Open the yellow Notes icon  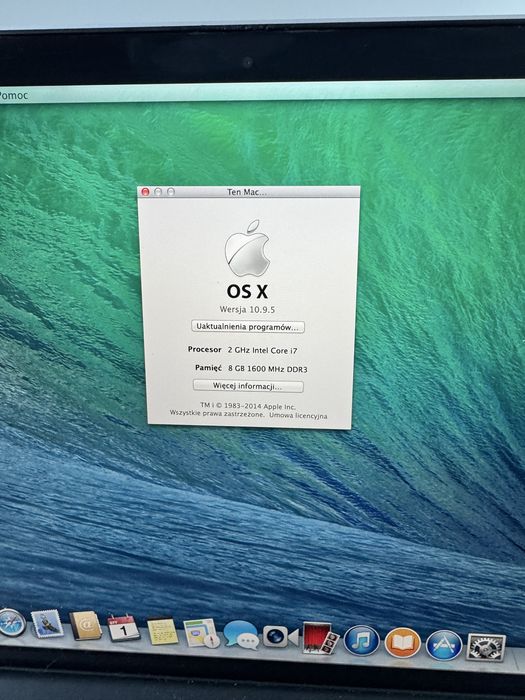(x=162, y=631)
